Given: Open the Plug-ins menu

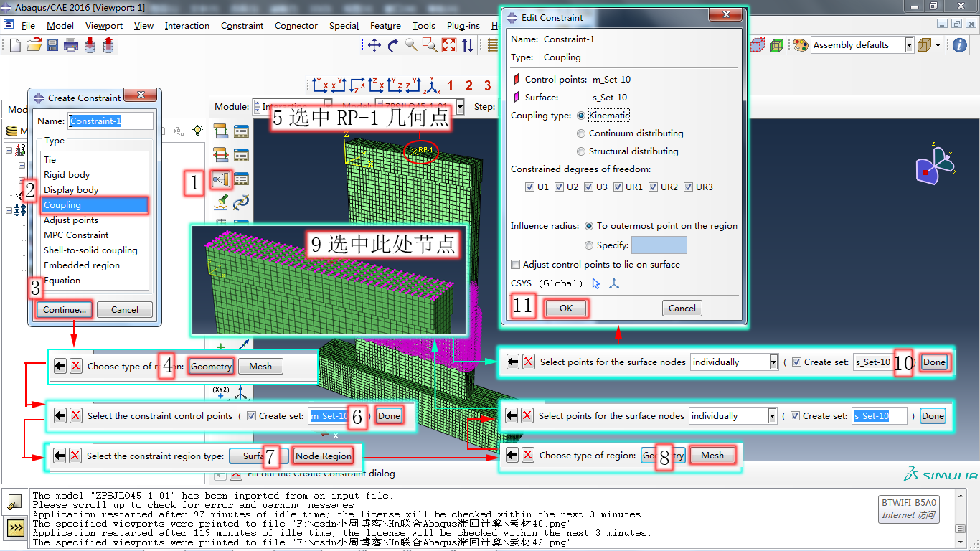Looking at the screenshot, I should (463, 26).
